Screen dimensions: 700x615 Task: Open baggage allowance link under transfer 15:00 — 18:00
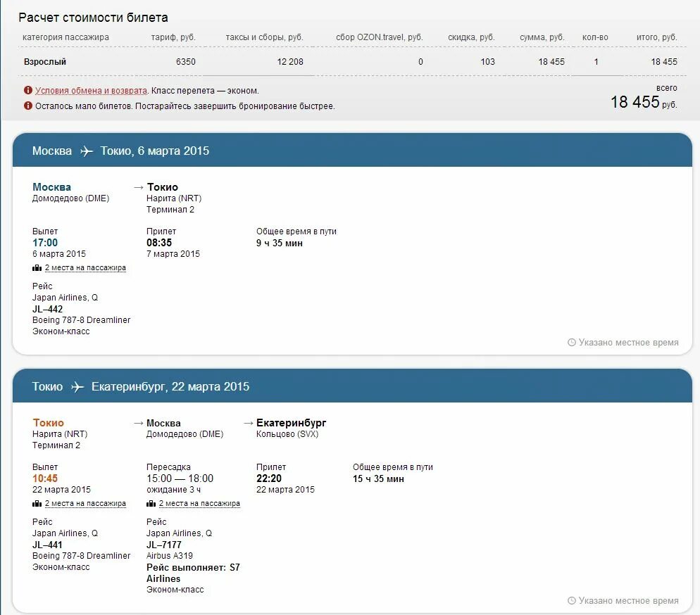(x=199, y=503)
